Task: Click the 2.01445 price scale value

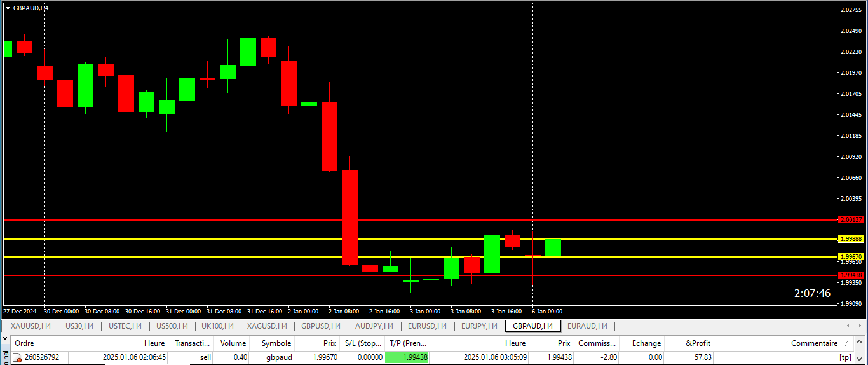Action: pyautogui.click(x=851, y=115)
